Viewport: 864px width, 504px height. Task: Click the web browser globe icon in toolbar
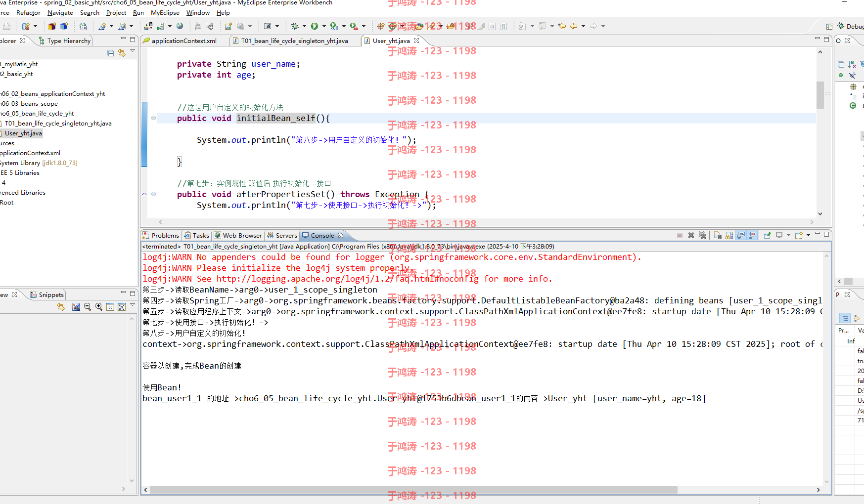point(180,26)
